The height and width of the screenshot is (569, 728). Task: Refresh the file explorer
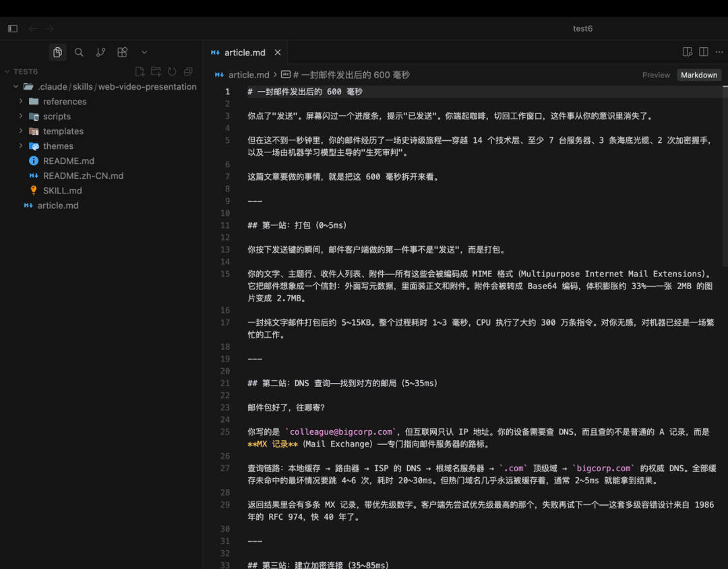(x=173, y=71)
